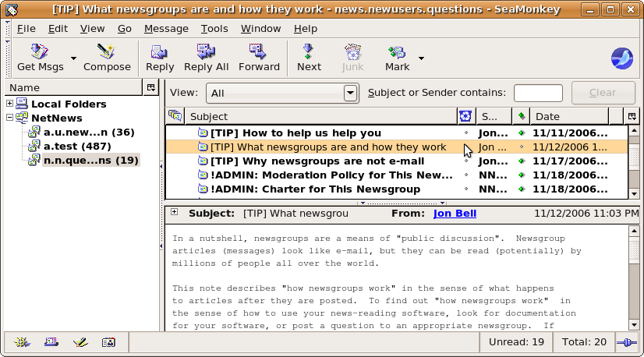Open the View filter dropdown
This screenshot has height=357, width=644.
click(351, 94)
